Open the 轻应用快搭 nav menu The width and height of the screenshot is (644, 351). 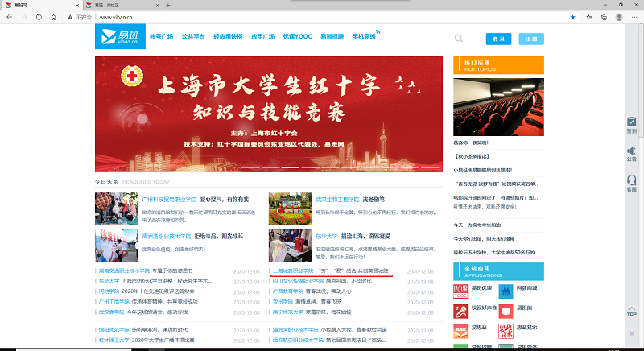coord(228,36)
